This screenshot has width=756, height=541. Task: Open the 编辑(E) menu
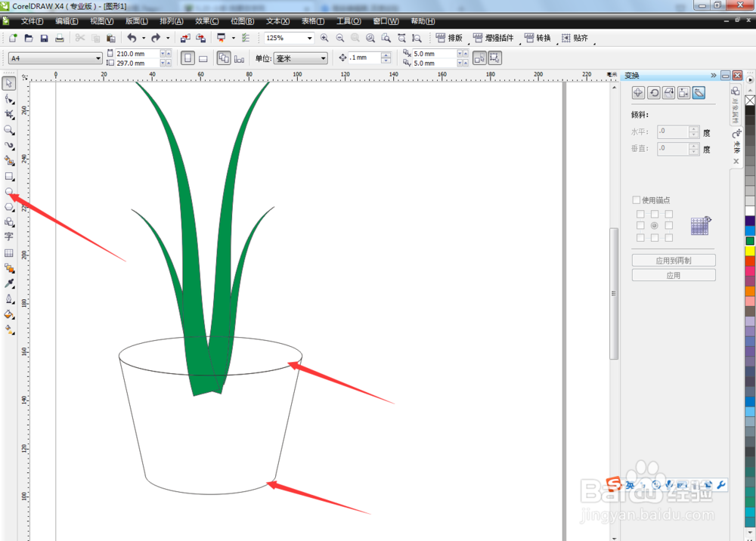tap(67, 21)
